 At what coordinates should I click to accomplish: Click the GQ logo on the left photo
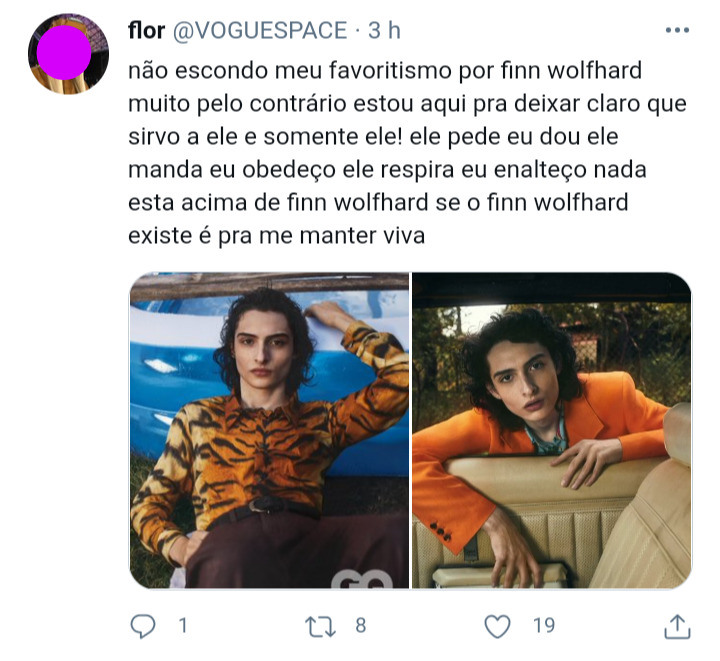pyautogui.click(x=362, y=579)
